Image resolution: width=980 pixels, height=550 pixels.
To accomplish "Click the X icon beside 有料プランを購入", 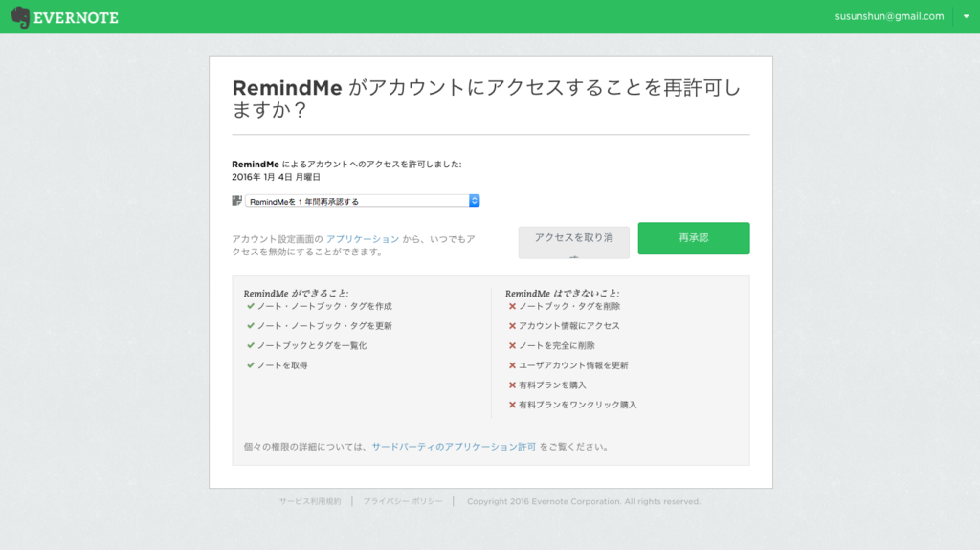I will coord(513,385).
